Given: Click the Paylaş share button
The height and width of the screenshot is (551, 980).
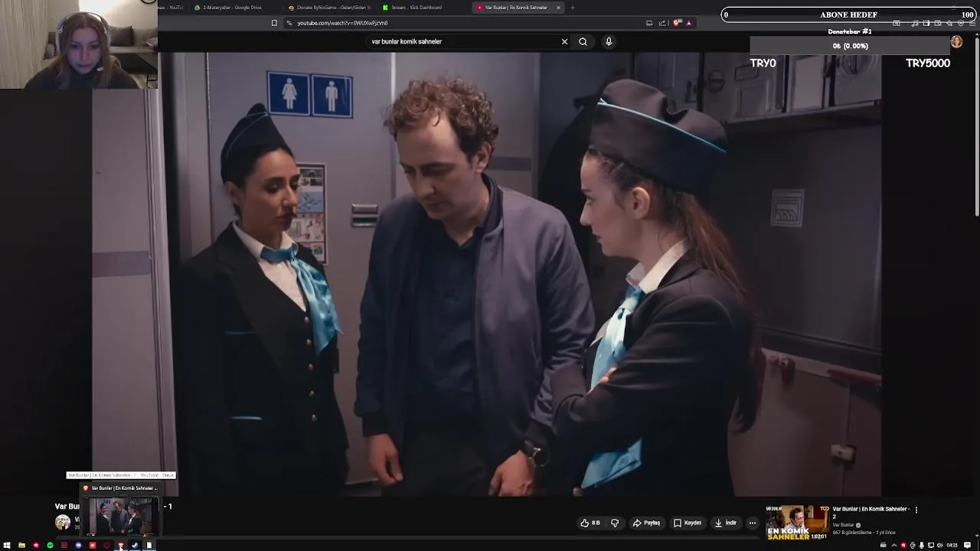Looking at the screenshot, I should click(646, 523).
